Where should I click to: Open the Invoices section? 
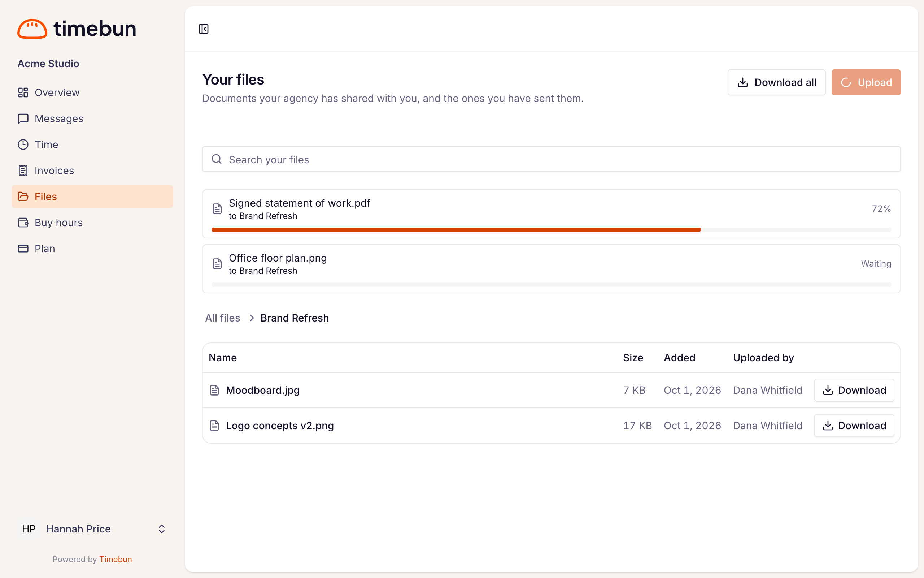[92, 171]
